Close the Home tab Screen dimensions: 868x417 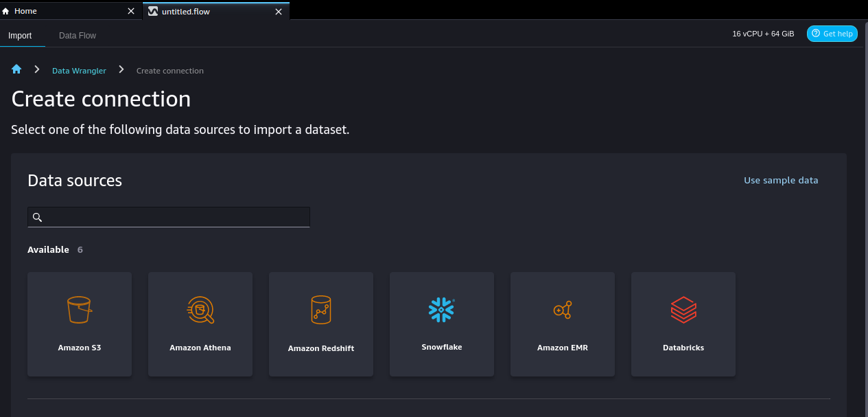(x=131, y=11)
